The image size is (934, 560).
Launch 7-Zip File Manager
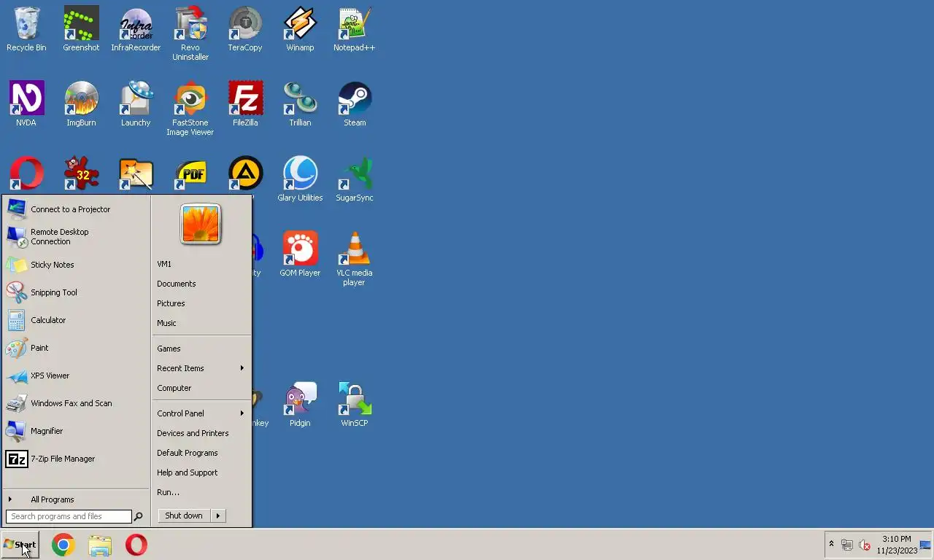click(77, 459)
